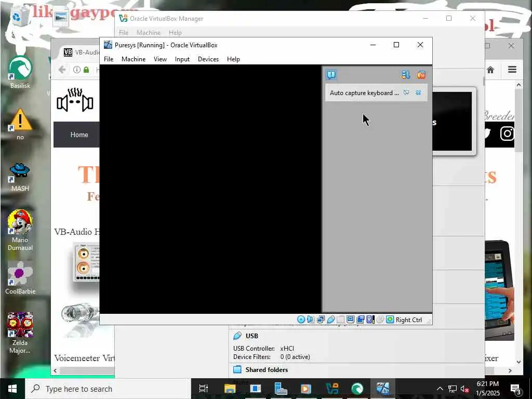Click the keyboard capture green arrow icon
Viewport: 532px width, 399px height.
[x=390, y=320]
